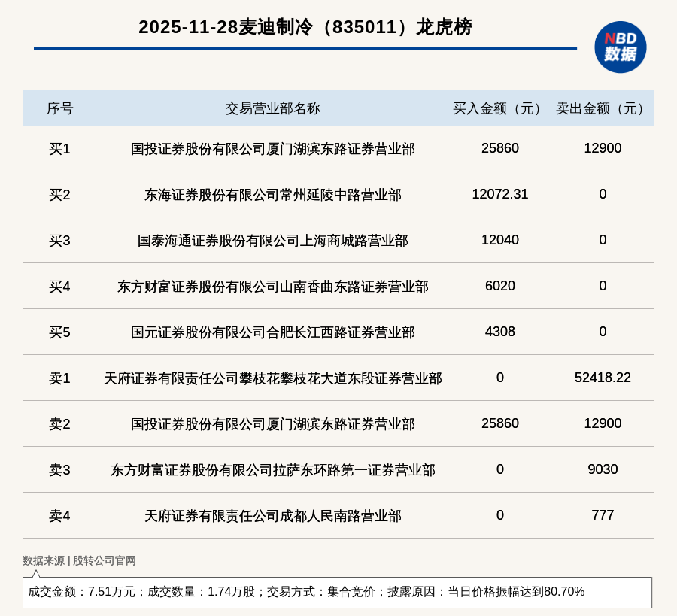
Task: Click the 777 sell amount cell
Action: 603,515
